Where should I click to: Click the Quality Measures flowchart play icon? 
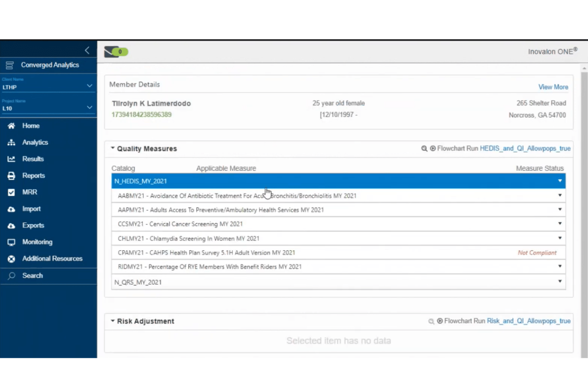click(433, 149)
